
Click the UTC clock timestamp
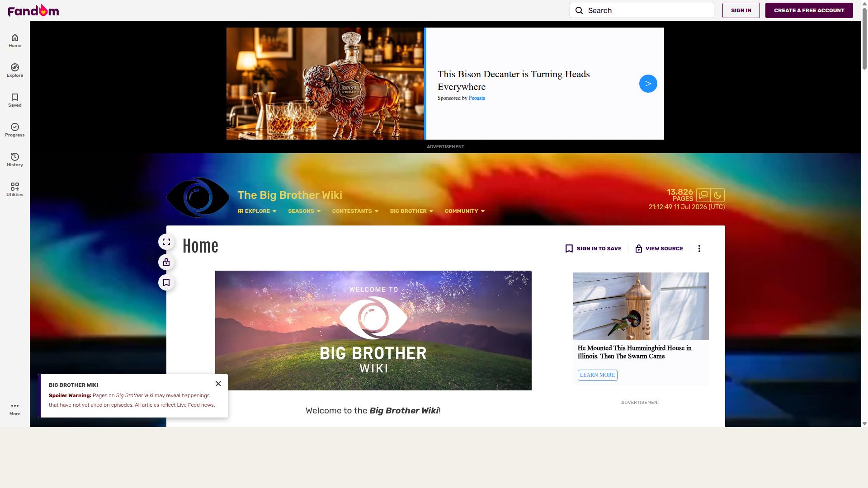pyautogui.click(x=686, y=207)
